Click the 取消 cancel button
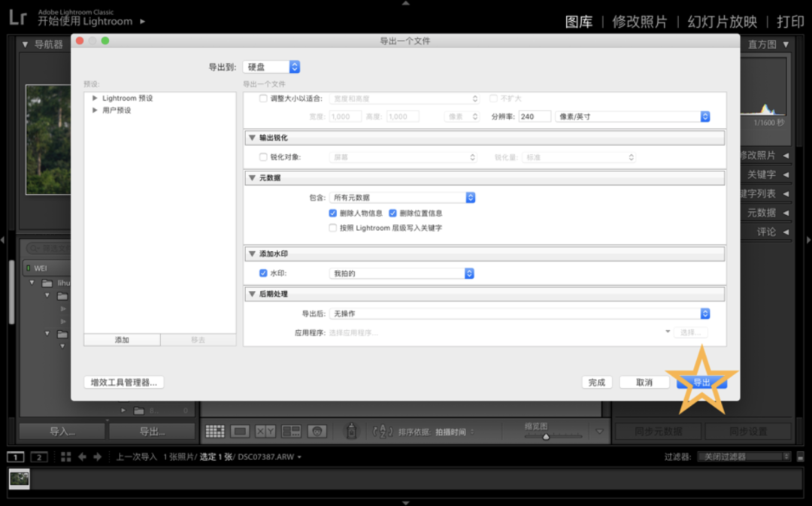The width and height of the screenshot is (812, 506). pyautogui.click(x=644, y=383)
